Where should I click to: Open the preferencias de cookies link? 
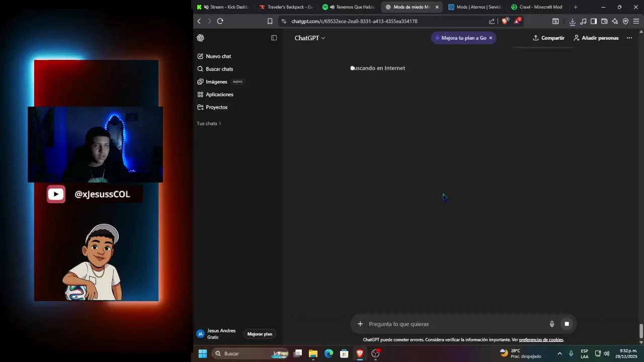coord(541,340)
